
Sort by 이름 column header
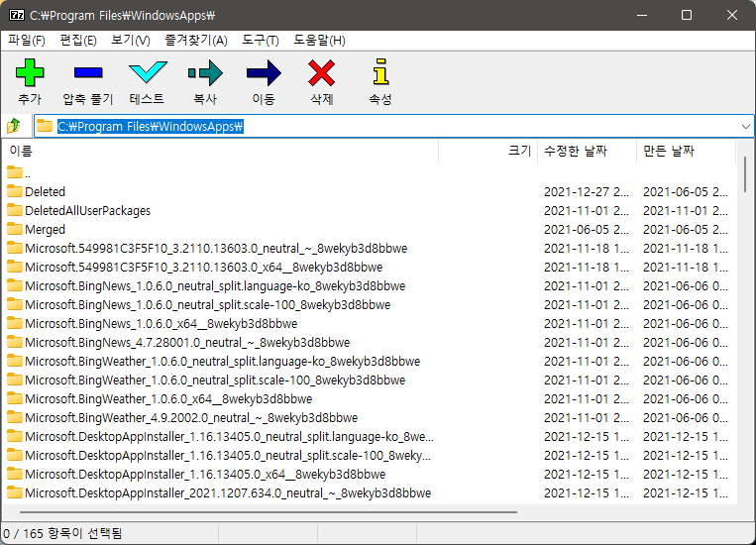(x=221, y=151)
